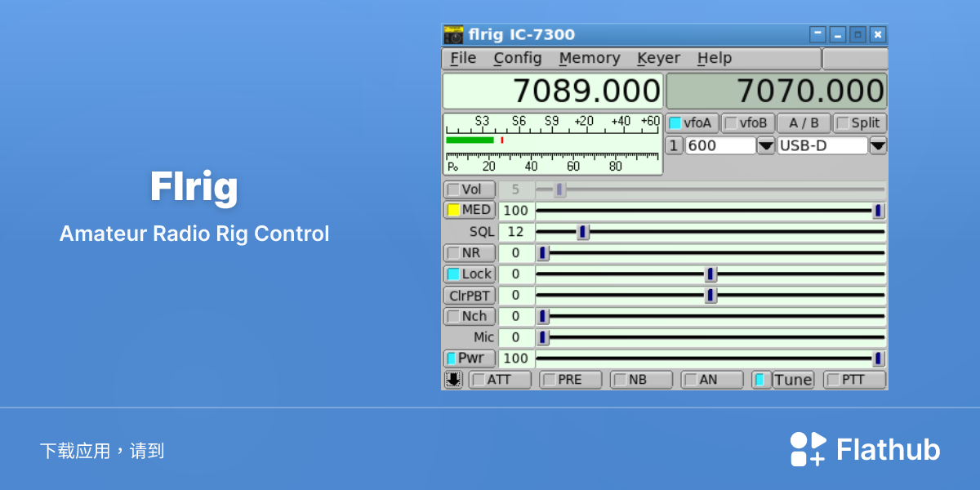Image resolution: width=980 pixels, height=490 pixels.
Task: Toggle the Nch notch button
Action: [470, 316]
